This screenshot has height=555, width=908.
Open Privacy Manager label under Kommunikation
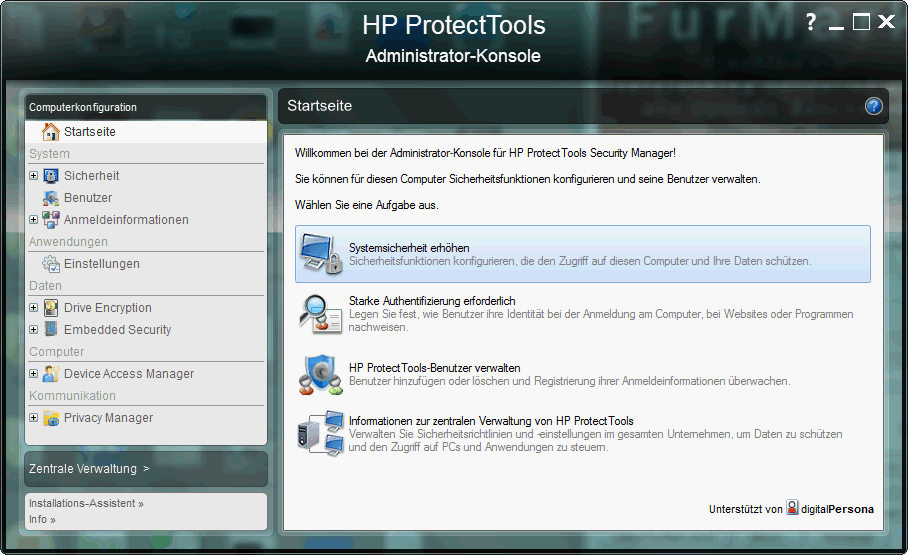click(x=108, y=418)
